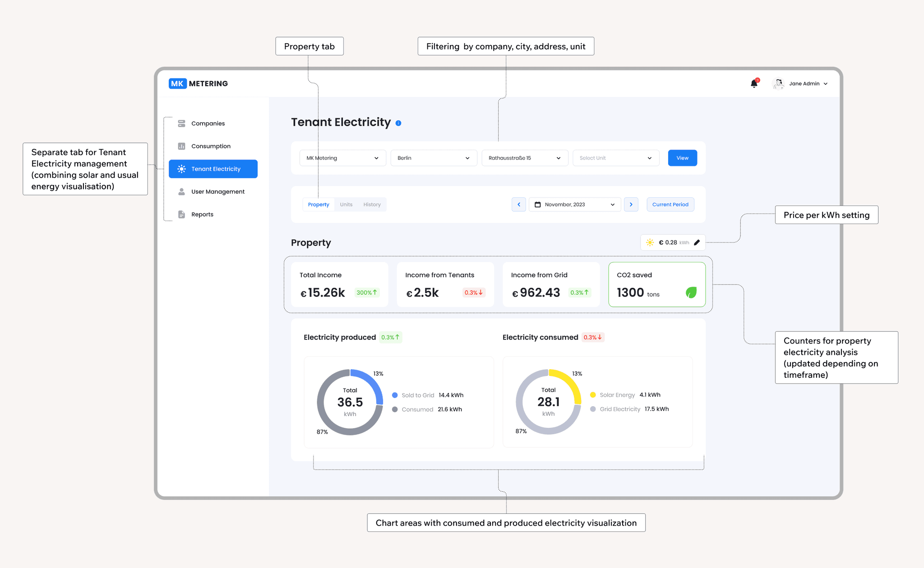Click the Current Period button
Screen dimensions: 924x568
(670, 205)
